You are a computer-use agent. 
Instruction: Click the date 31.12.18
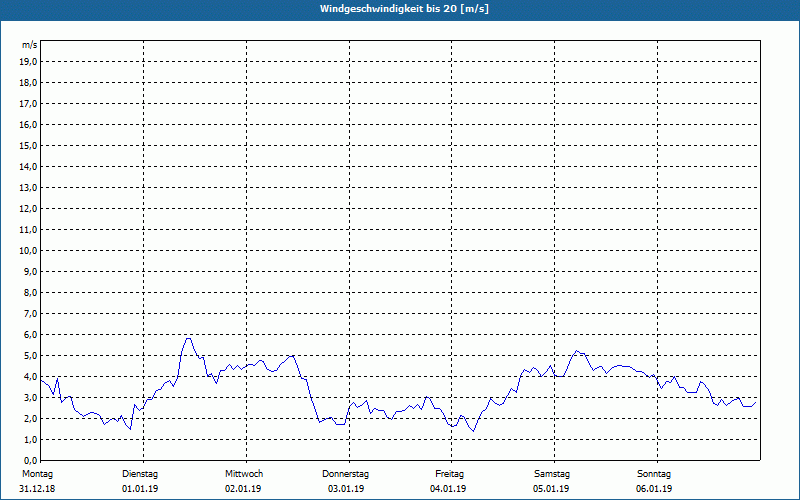click(37, 489)
